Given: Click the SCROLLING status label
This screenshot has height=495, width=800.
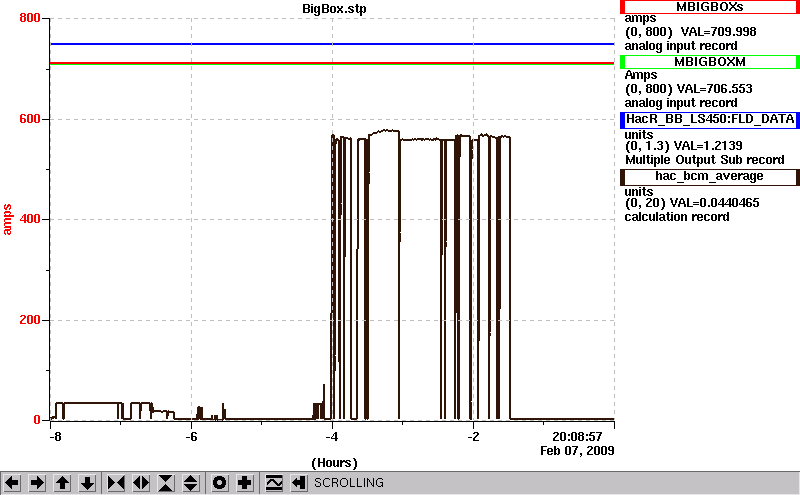Looking at the screenshot, I should [x=348, y=483].
